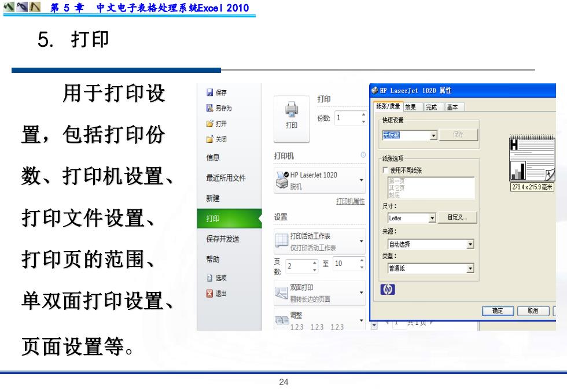Increase the copies count stepper
This screenshot has width=567, height=392.
click(363, 114)
